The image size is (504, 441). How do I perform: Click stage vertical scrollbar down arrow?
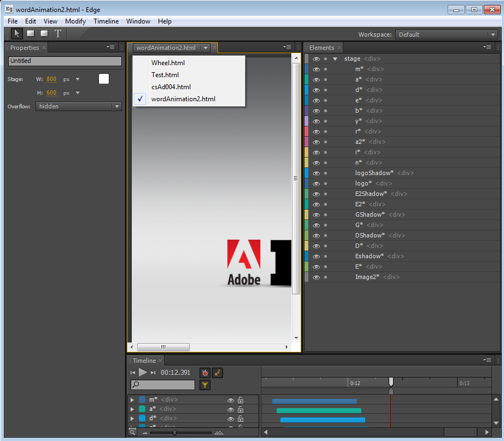[296, 338]
